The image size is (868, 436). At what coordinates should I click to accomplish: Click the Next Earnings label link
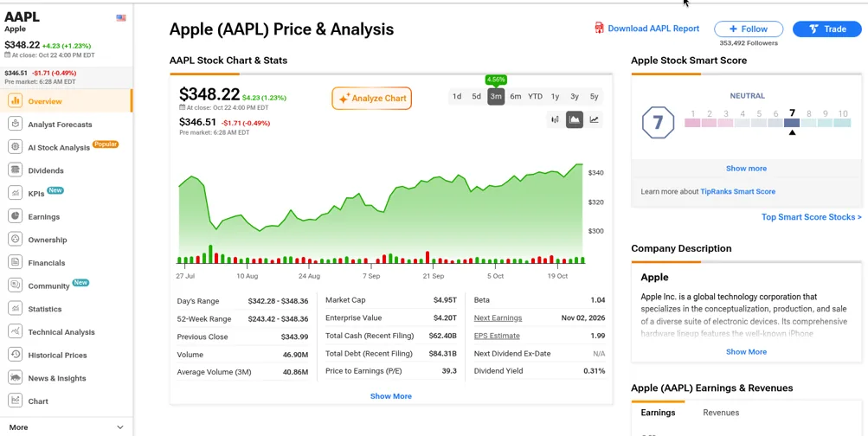pyautogui.click(x=498, y=317)
